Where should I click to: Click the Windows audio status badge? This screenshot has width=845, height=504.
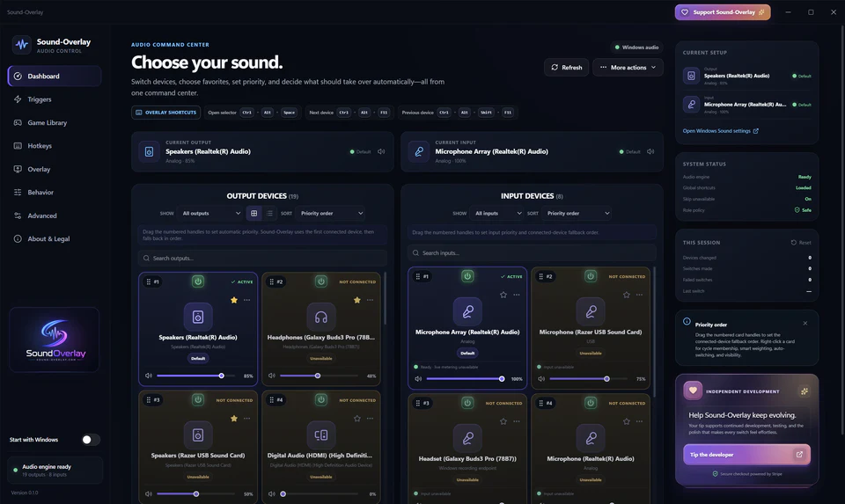636,47
